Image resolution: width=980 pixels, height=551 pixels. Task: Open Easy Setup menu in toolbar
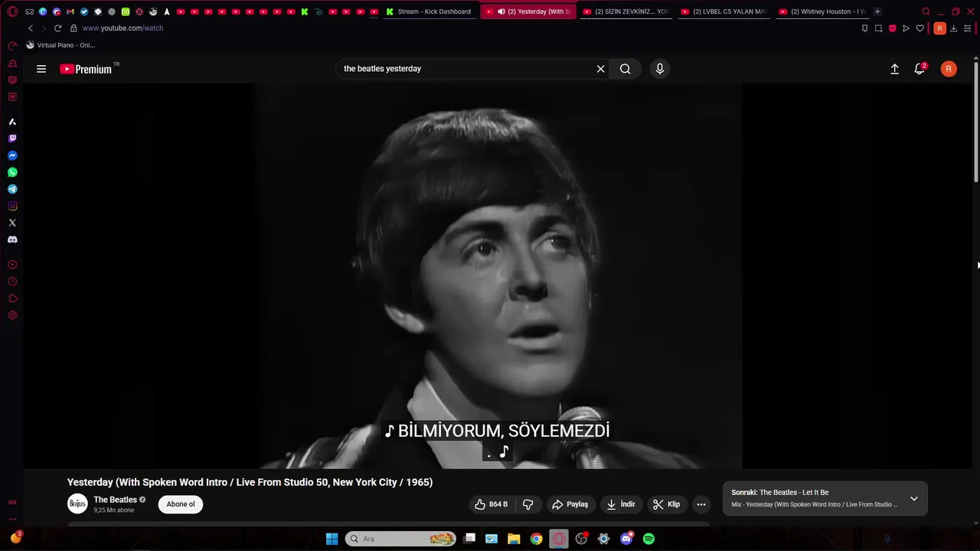[x=968, y=28]
